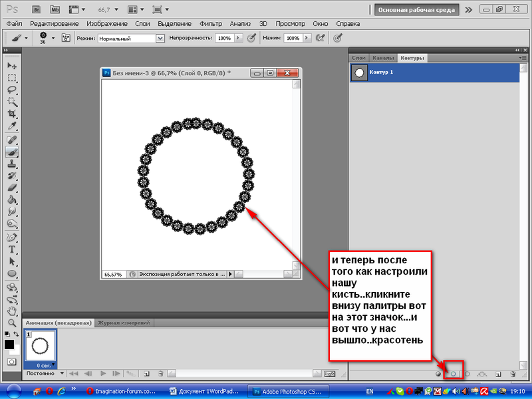Open the Файл menu
Viewport: 532px width, 399px height.
(x=14, y=24)
